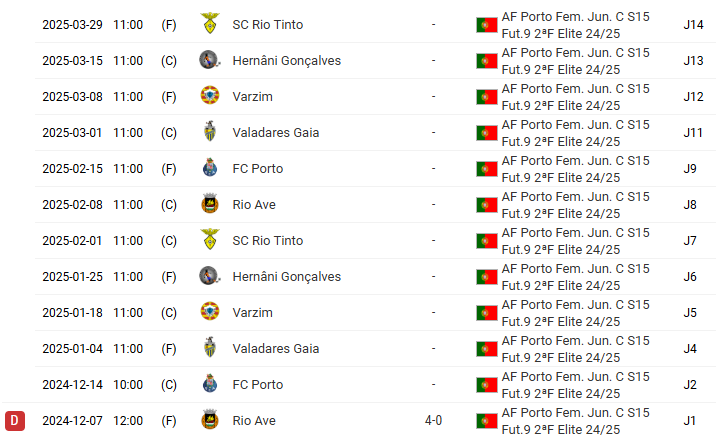Click SC Rio Tinto crest, 2025-03-29 match
The width and height of the screenshot is (716, 436).
point(210,24)
